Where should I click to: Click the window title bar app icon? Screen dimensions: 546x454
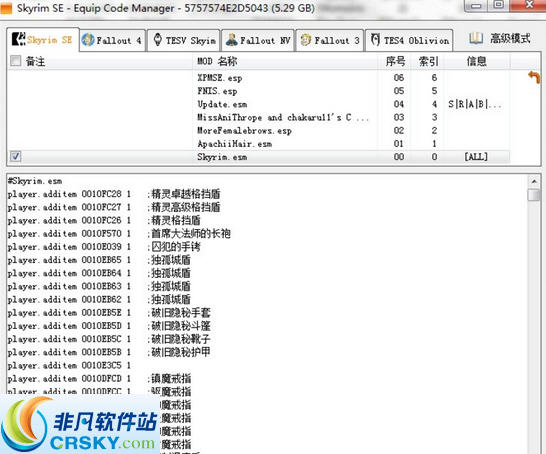point(6,8)
